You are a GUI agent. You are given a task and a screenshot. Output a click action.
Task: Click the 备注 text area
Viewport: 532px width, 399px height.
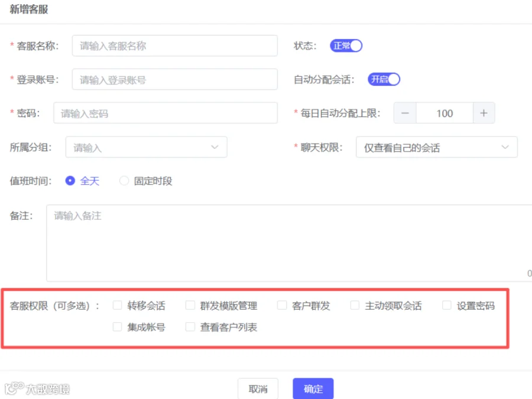[289, 243]
